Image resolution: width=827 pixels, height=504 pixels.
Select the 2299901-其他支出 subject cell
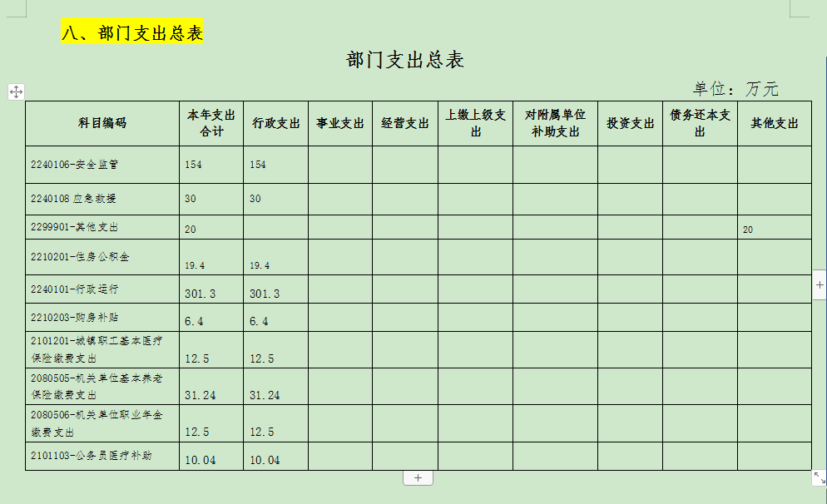(x=74, y=227)
